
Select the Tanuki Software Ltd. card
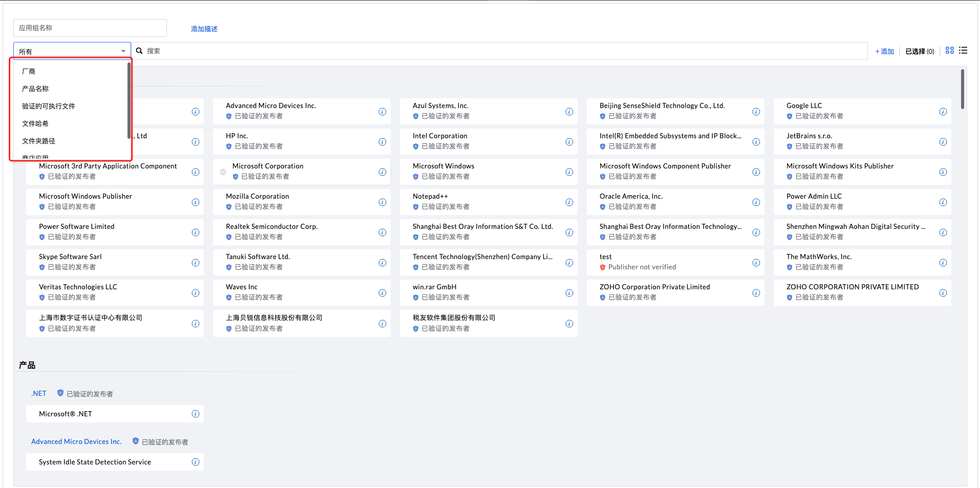[x=302, y=262]
